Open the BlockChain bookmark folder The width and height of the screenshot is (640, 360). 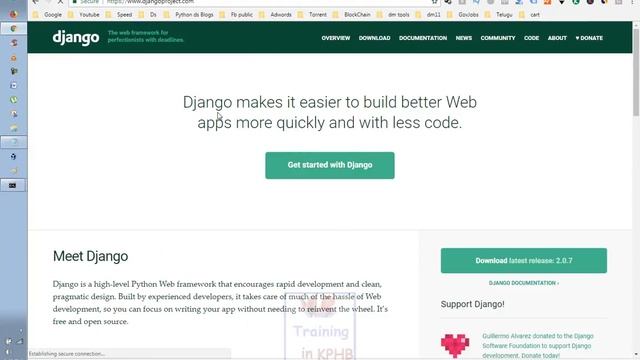pos(351,15)
